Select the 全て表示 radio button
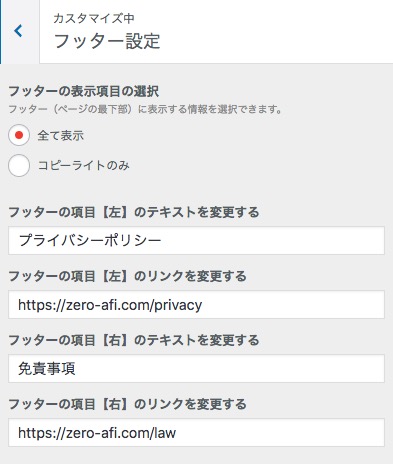This screenshot has height=464, width=393. [x=19, y=135]
